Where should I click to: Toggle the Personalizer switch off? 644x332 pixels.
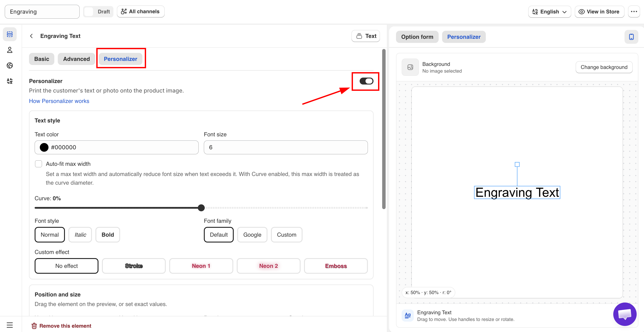click(366, 81)
